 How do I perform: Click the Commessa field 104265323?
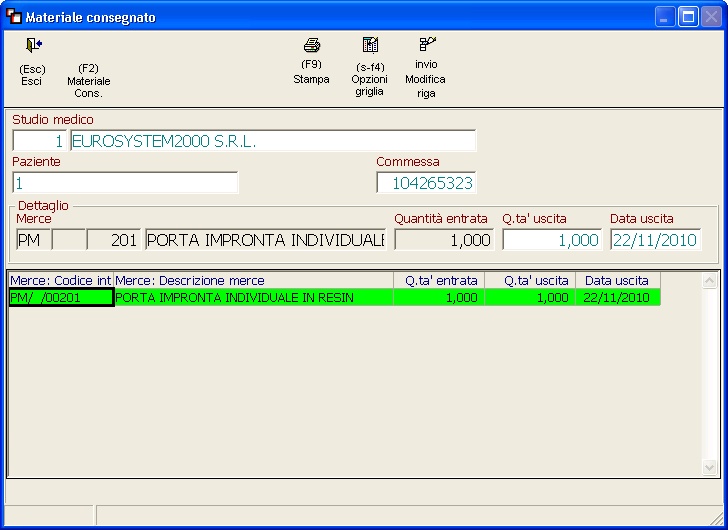(426, 182)
